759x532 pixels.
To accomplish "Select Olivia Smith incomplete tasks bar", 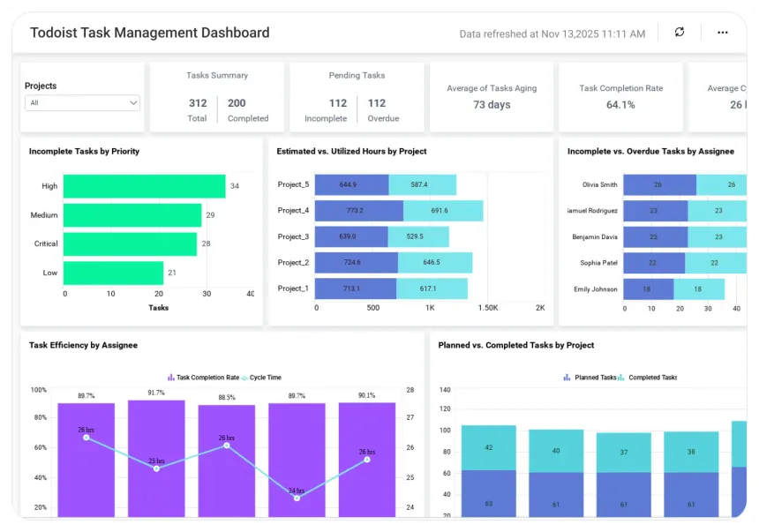I will click(659, 184).
